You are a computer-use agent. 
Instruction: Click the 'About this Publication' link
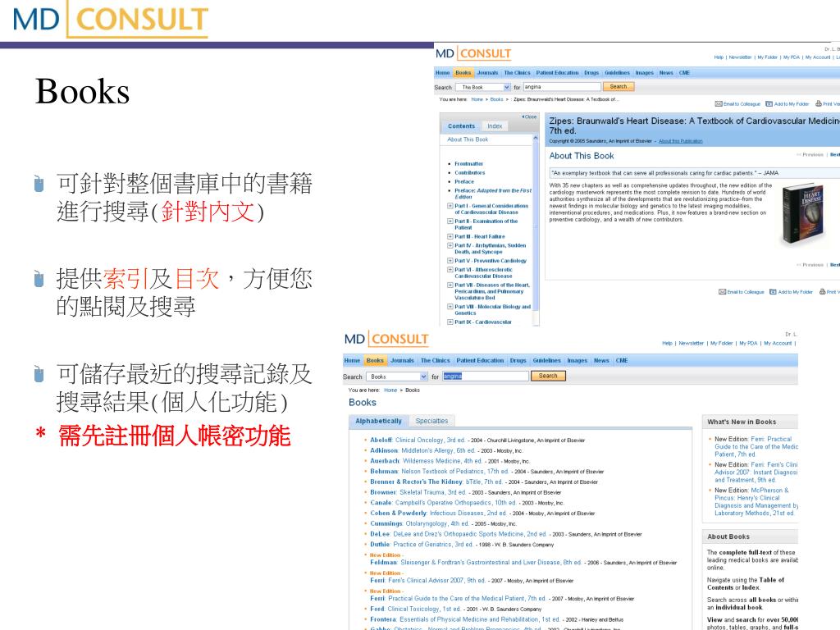point(680,141)
